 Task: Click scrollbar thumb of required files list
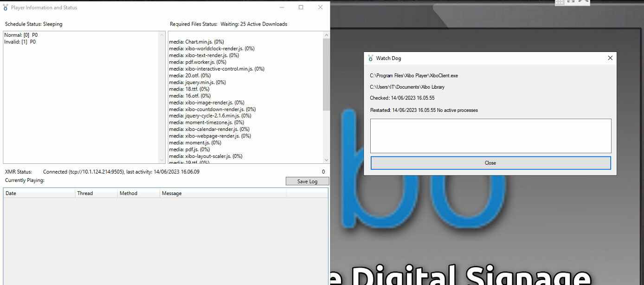[326, 74]
